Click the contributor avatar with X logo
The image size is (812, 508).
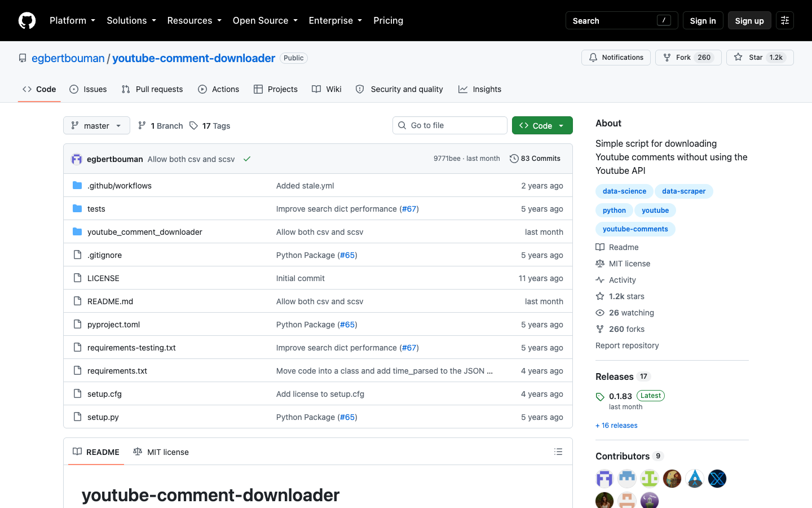click(717, 479)
